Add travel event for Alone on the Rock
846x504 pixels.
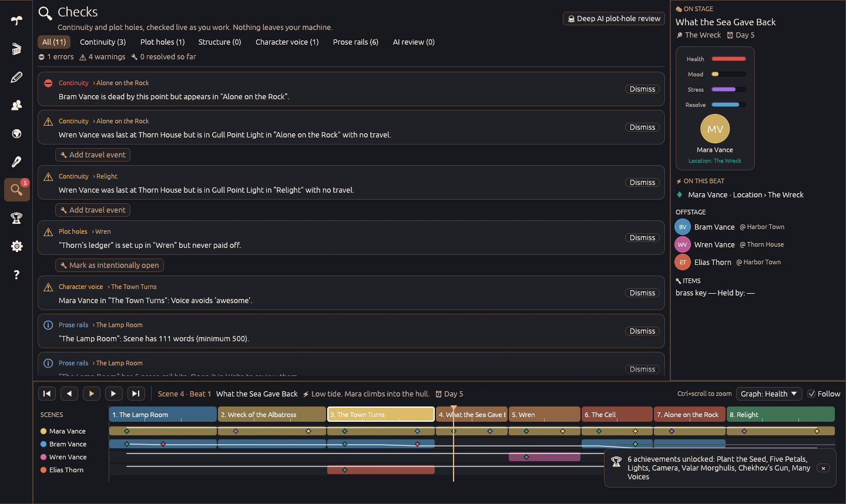click(x=93, y=154)
